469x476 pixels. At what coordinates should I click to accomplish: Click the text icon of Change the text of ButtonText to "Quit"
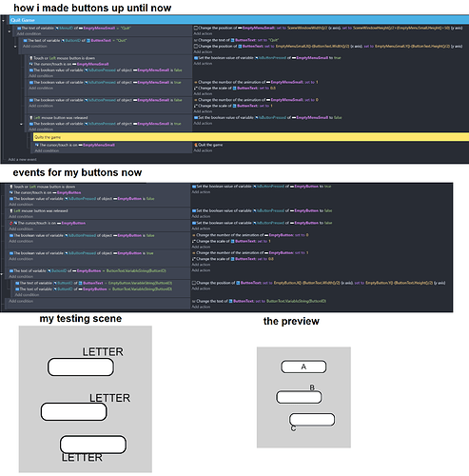[x=196, y=40]
